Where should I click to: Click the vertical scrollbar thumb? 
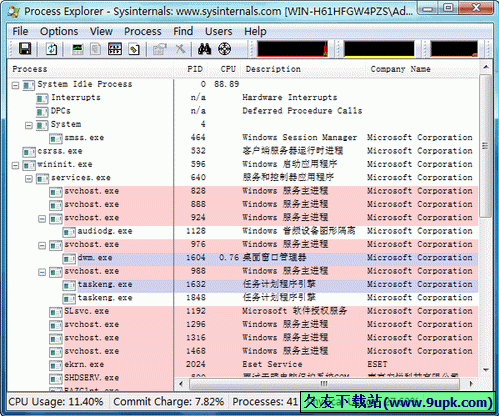(486, 146)
